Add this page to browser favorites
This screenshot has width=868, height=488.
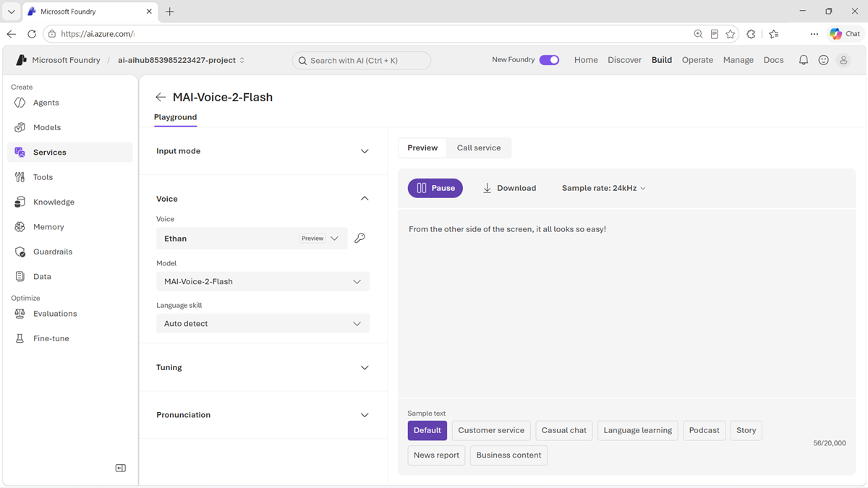pos(731,34)
